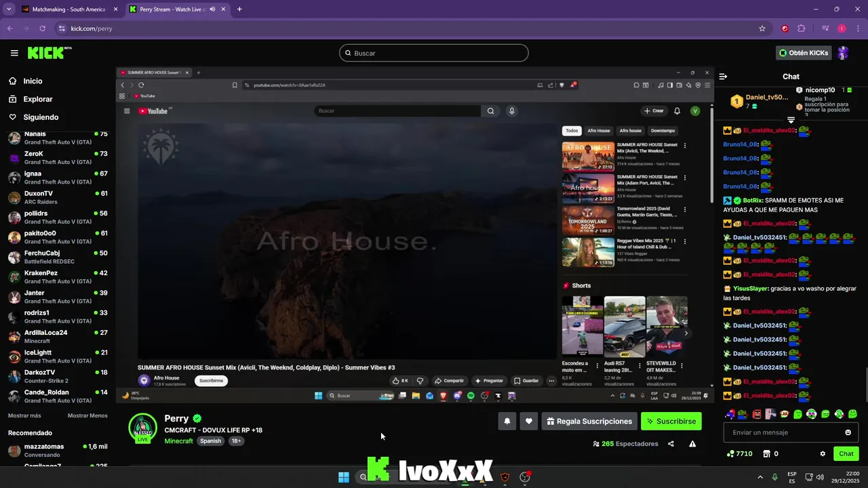Expand channels with Mostrar más
The height and width of the screenshot is (488, 868).
coord(24,415)
